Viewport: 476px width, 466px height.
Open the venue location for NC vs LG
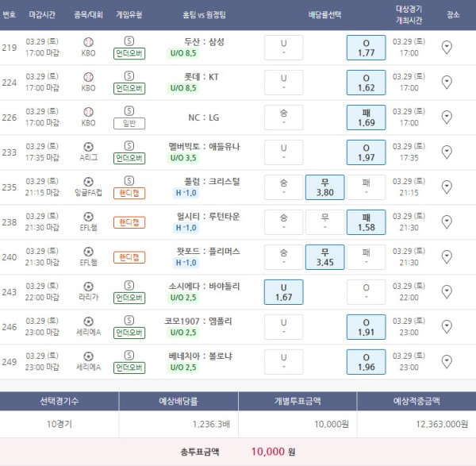(446, 117)
